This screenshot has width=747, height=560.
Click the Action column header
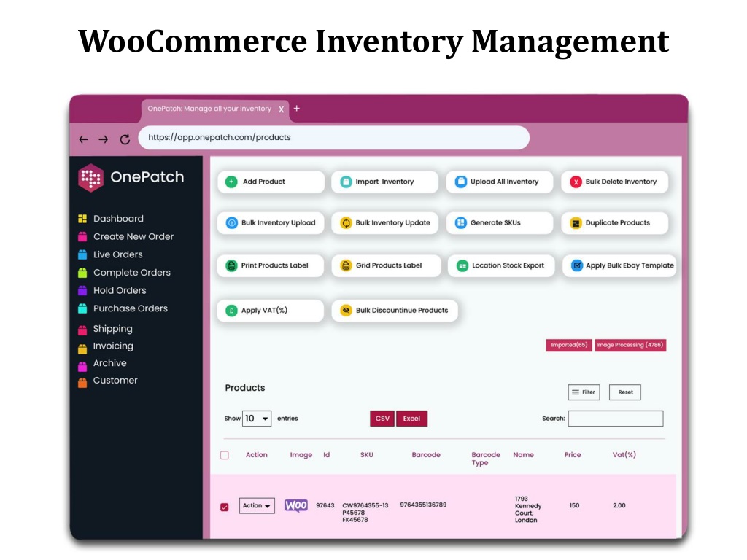[256, 455]
